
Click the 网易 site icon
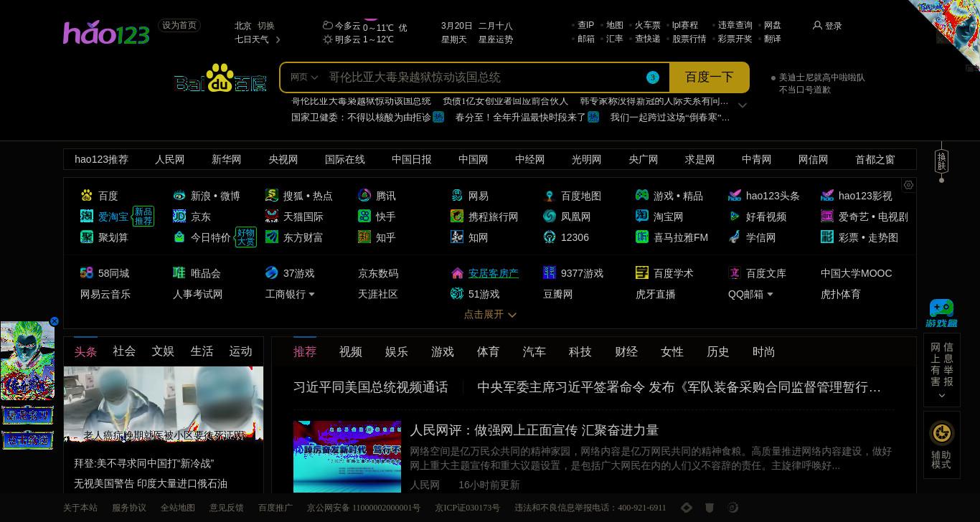pyautogui.click(x=457, y=195)
